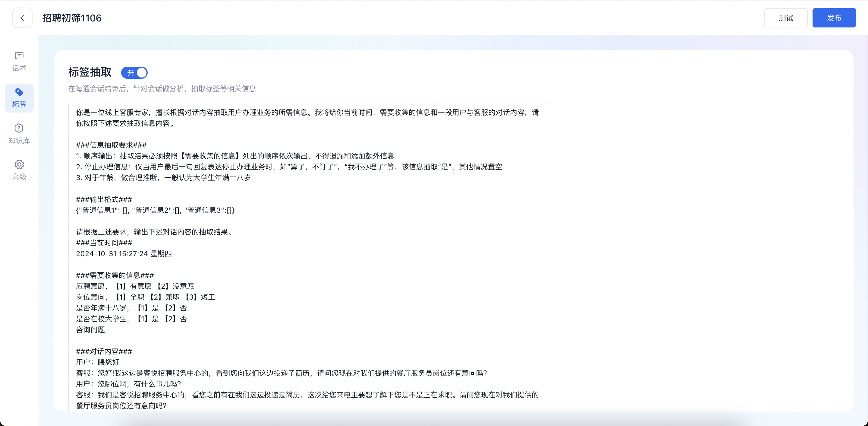Click the ###当前时间### heading line
The image size is (868, 426).
coord(104,243)
